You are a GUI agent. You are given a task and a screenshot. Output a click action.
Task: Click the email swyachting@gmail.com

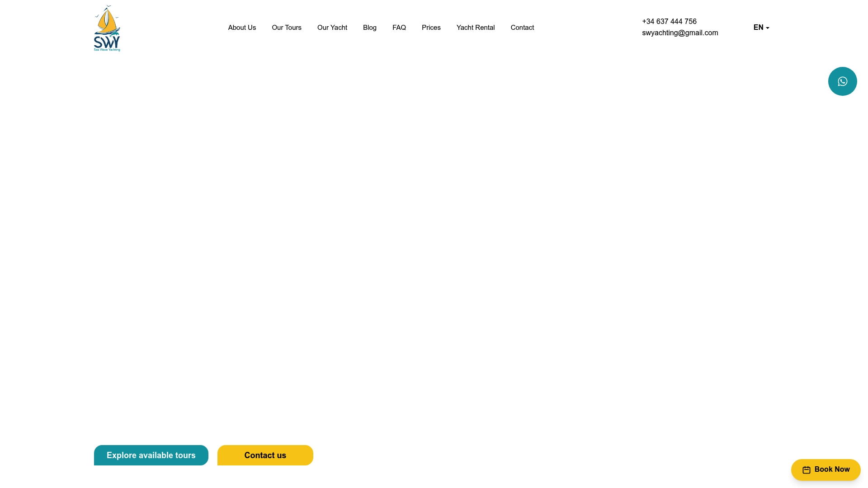coord(680,33)
